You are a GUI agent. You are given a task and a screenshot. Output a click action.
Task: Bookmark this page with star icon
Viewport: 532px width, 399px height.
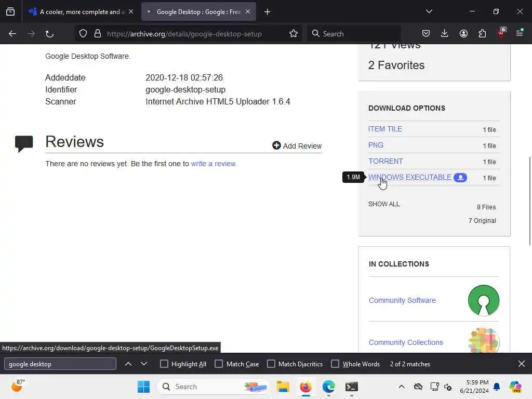coord(294,34)
